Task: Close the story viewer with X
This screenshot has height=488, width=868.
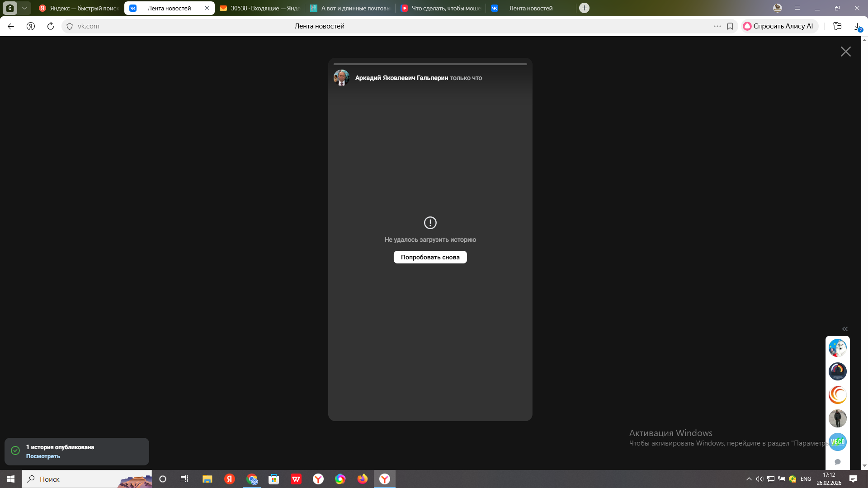Action: tap(845, 52)
